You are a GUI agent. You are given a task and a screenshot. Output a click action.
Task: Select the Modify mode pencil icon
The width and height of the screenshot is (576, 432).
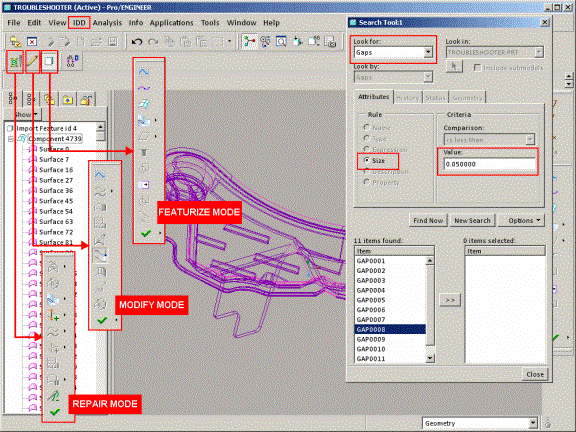click(x=32, y=61)
